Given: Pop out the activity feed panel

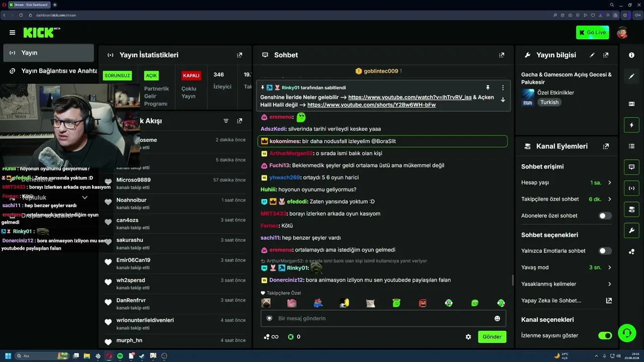Looking at the screenshot, I should [x=239, y=121].
